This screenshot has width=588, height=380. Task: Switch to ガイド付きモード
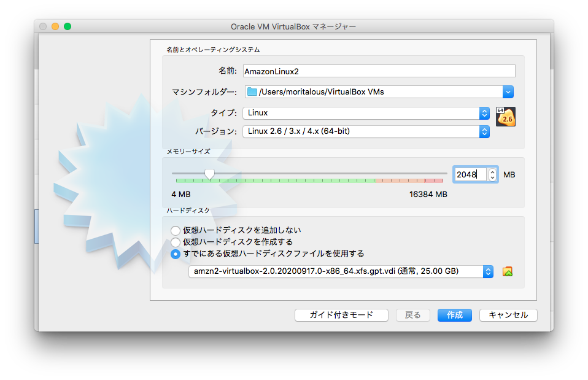click(341, 315)
